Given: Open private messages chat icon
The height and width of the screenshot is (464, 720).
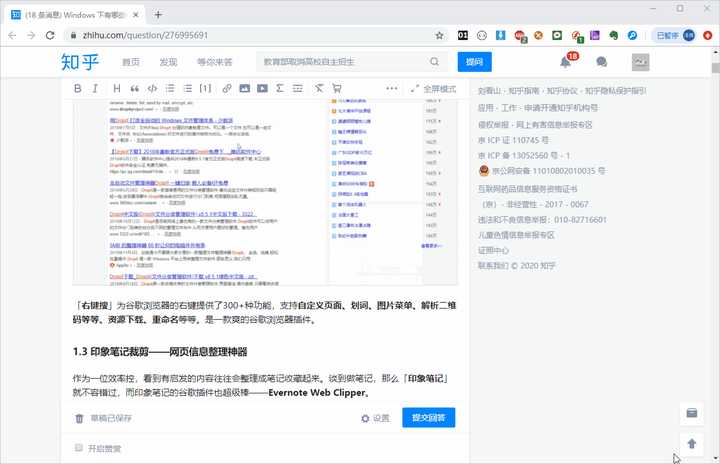Looking at the screenshot, I should click(602, 62).
